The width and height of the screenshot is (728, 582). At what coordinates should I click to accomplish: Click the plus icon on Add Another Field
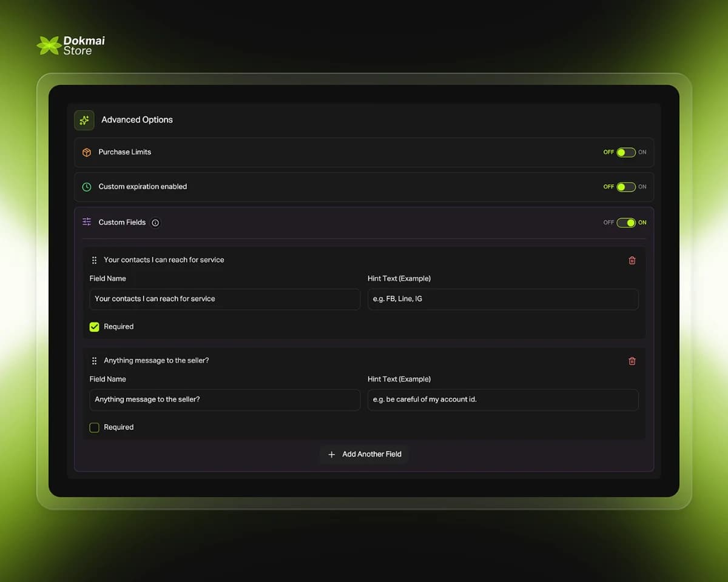click(331, 454)
